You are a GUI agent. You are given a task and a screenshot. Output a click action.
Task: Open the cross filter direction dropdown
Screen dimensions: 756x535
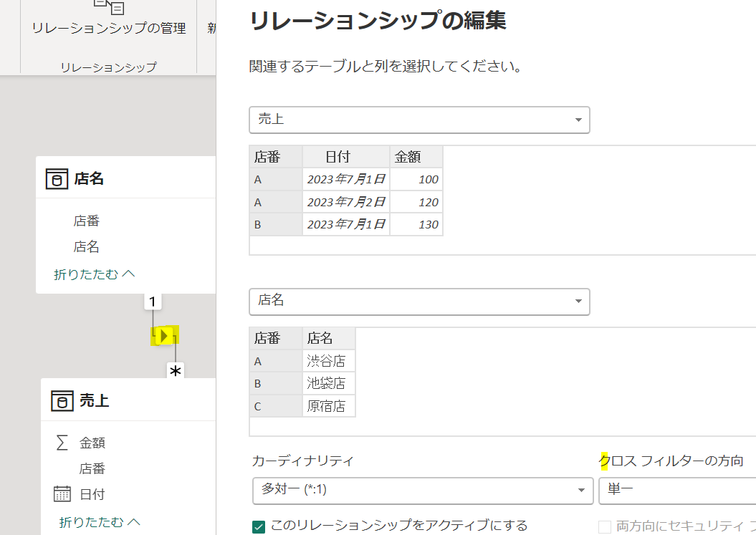(x=676, y=490)
